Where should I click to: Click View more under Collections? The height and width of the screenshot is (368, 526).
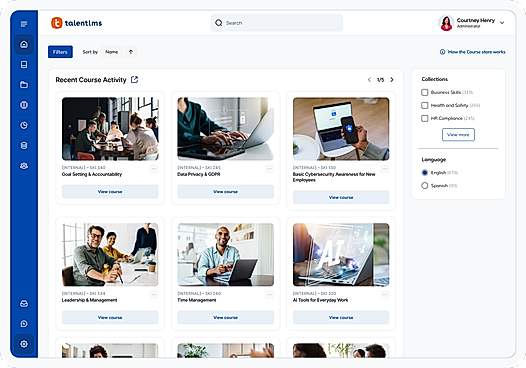coord(458,135)
